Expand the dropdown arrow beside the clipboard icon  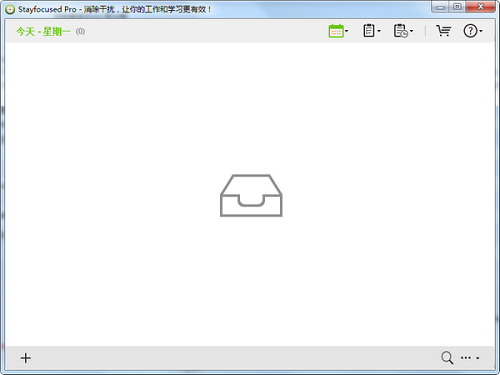(379, 31)
